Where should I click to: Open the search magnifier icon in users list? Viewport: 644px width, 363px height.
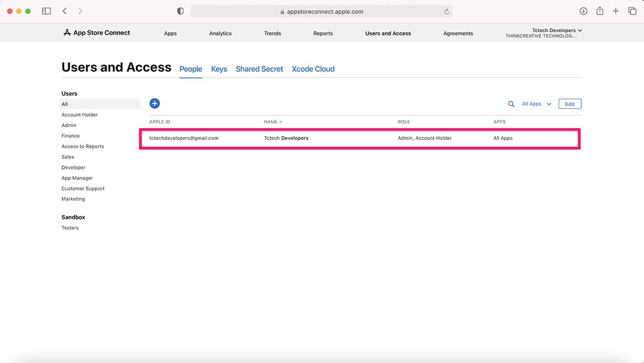tap(511, 104)
